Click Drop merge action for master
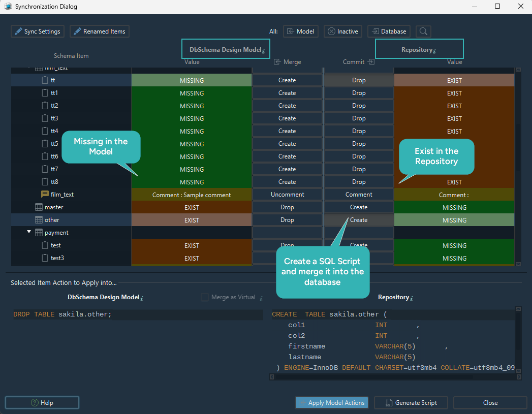The height and width of the screenshot is (414, 532). click(x=287, y=207)
